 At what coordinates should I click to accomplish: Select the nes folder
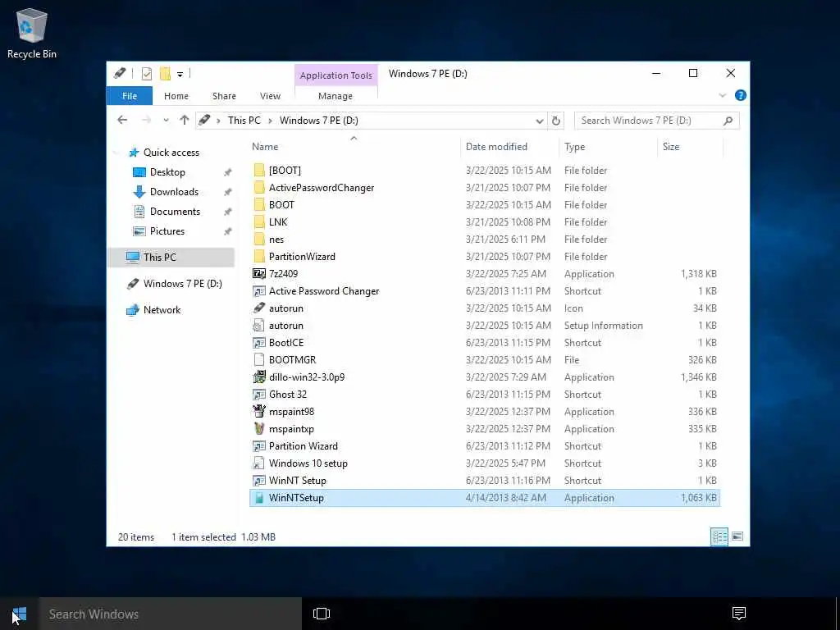coord(276,240)
